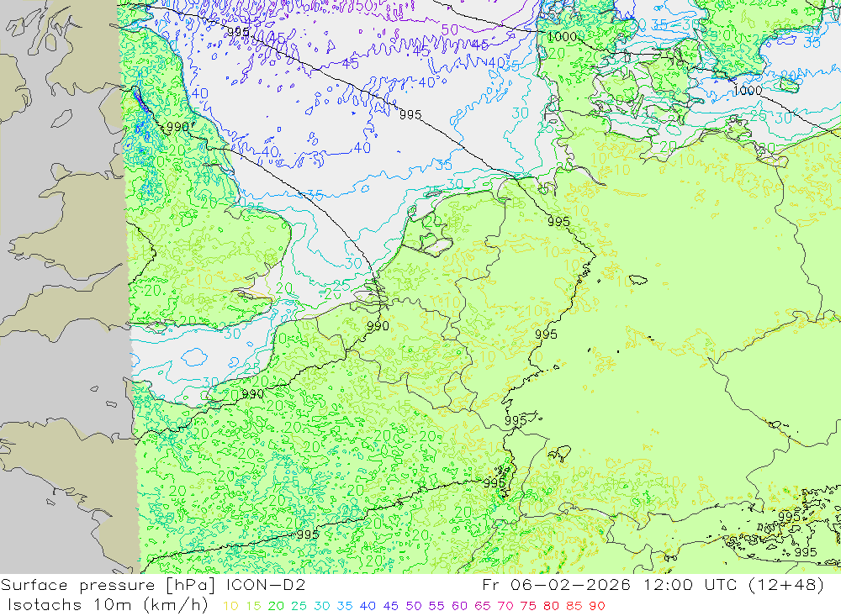Viewport: 841px width, 616px height.
Task: Select legend value 15 in the isotach scale
Action: click(x=254, y=606)
